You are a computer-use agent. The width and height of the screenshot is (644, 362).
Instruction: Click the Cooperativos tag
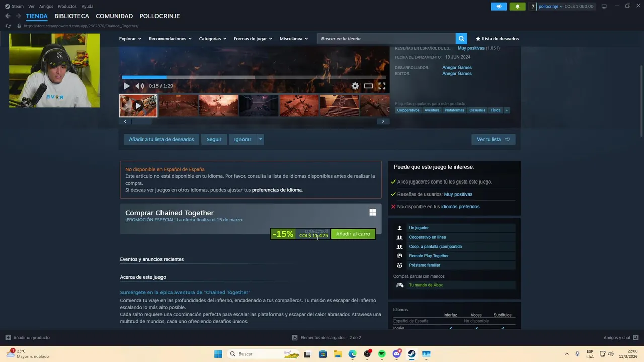pyautogui.click(x=408, y=110)
